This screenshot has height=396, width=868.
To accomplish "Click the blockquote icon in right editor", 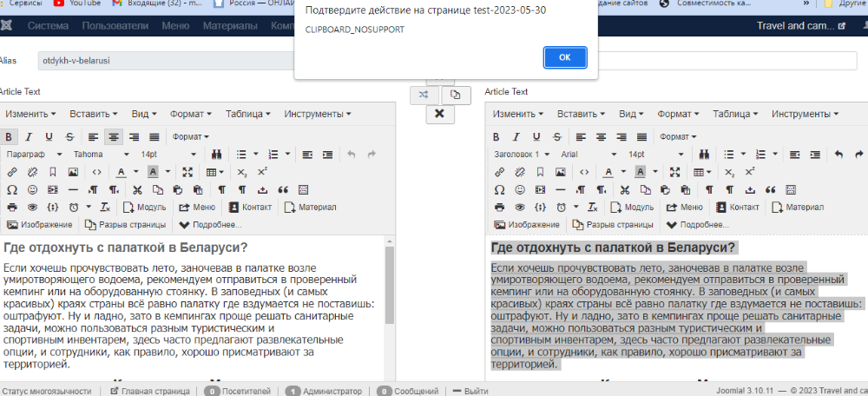I will (x=769, y=189).
